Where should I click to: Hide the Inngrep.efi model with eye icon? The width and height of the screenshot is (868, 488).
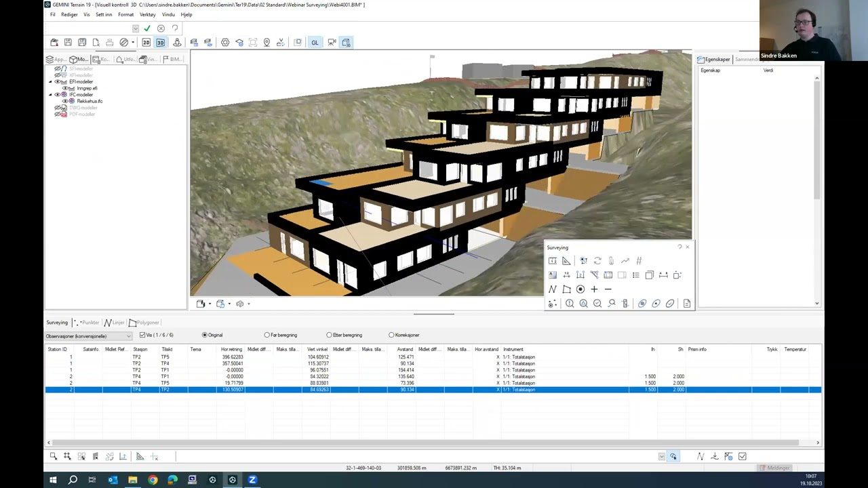[65, 88]
